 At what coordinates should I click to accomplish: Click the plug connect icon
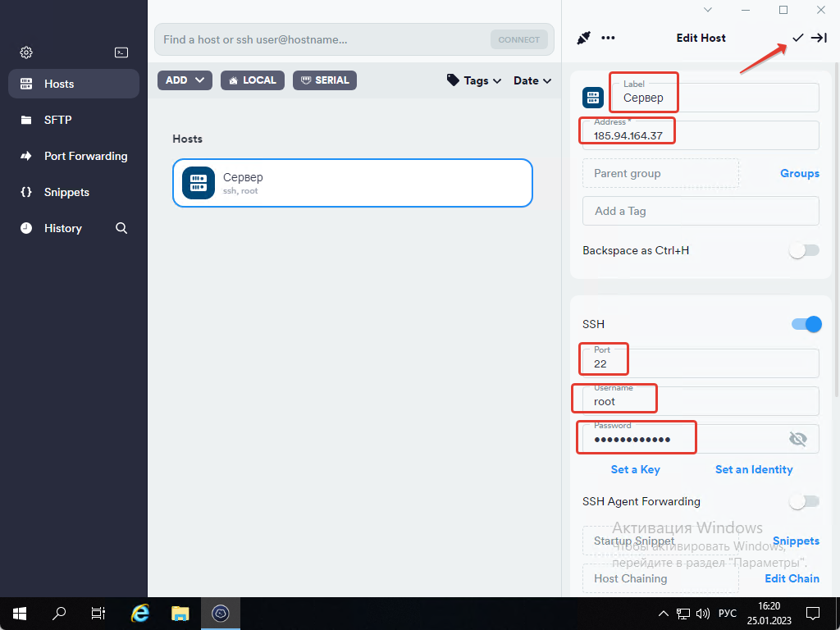click(583, 38)
